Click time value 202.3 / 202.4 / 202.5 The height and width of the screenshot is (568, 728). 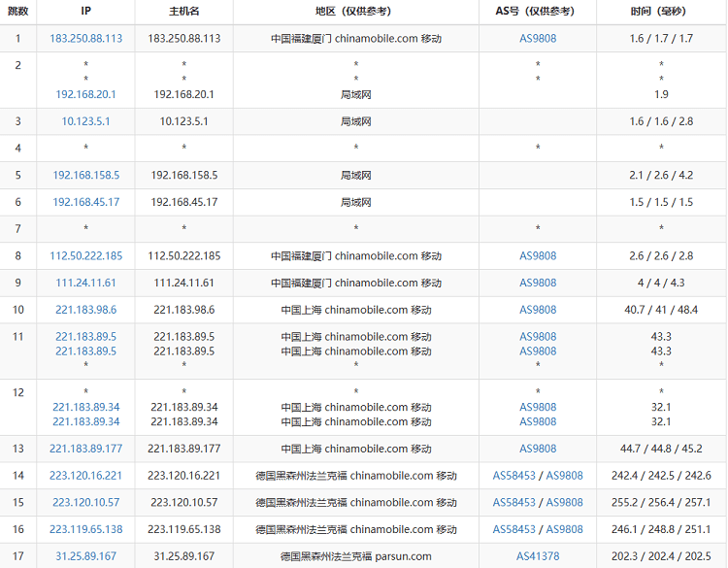(661, 556)
